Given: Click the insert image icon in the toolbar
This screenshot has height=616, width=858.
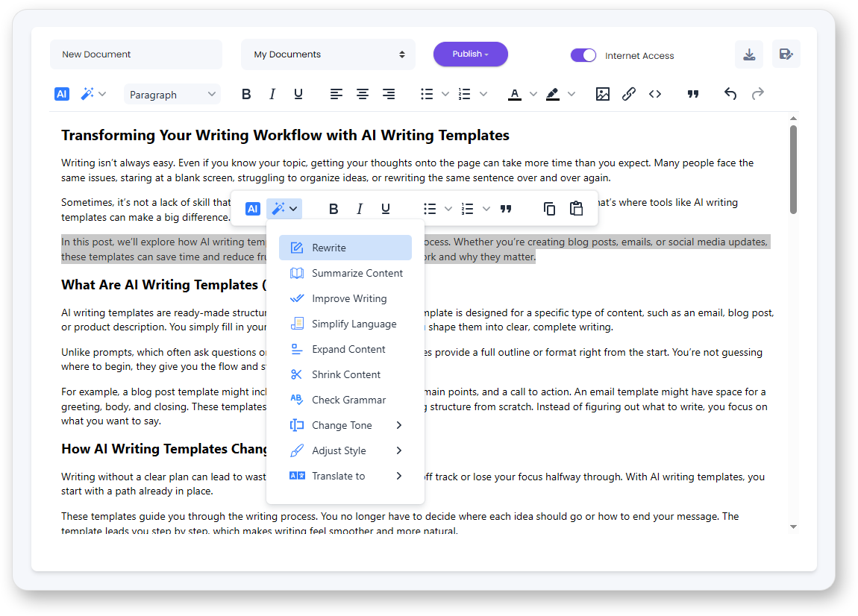Looking at the screenshot, I should 603,93.
